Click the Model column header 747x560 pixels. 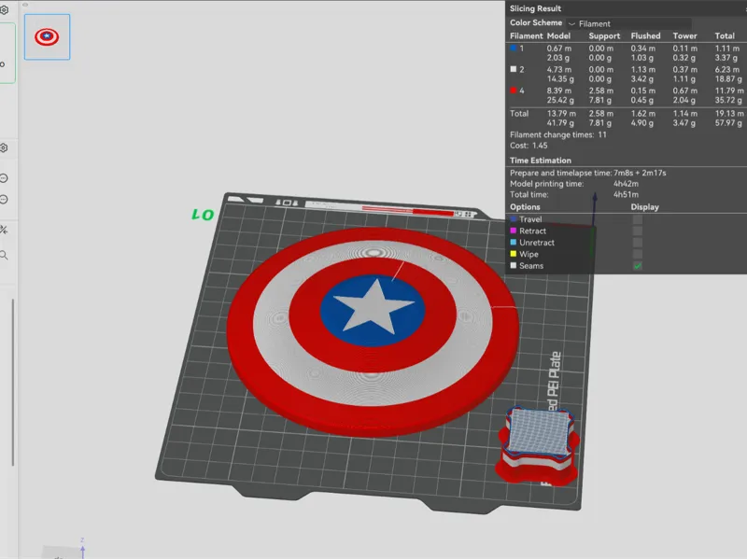click(558, 35)
